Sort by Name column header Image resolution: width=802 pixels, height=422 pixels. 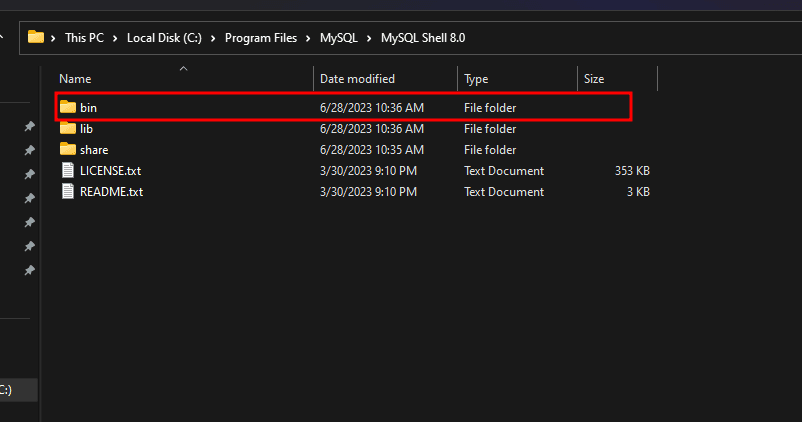tap(75, 79)
